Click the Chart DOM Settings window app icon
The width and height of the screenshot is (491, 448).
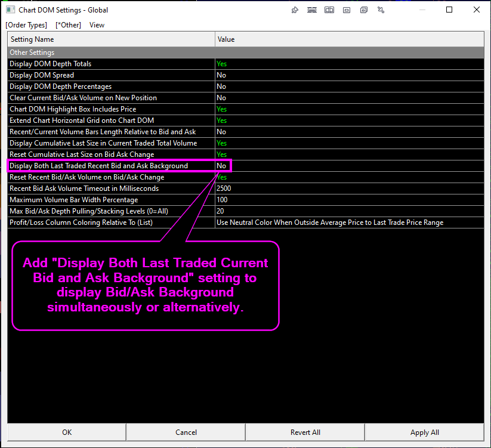[x=10, y=10]
